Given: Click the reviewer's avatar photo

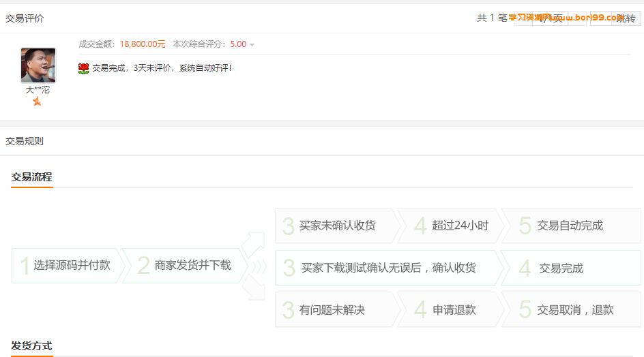Looking at the screenshot, I should point(38,65).
